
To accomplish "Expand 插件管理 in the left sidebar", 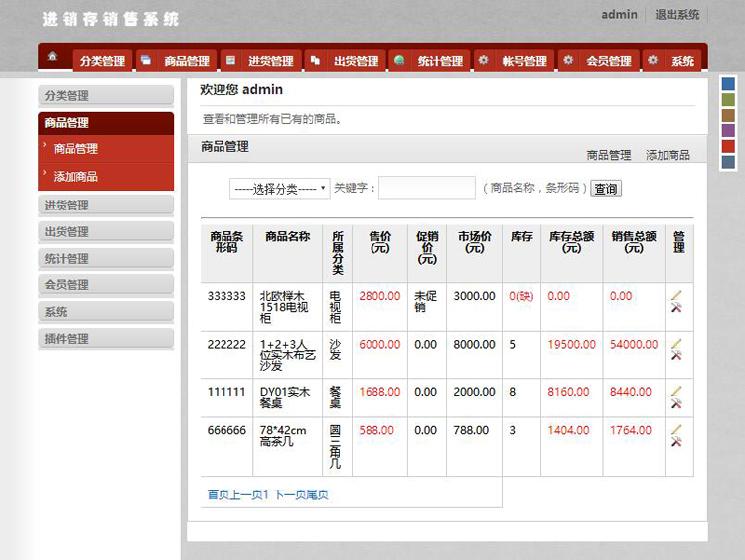I will (x=105, y=339).
